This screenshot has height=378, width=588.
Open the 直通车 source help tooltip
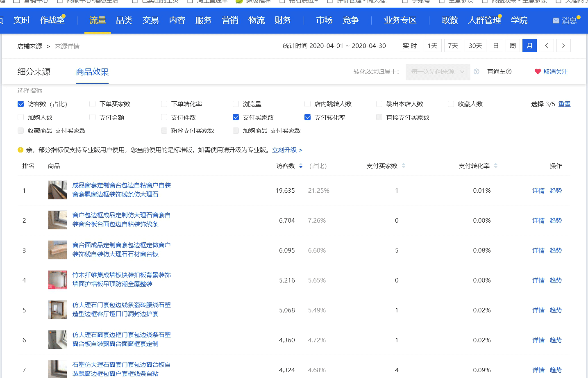point(509,72)
